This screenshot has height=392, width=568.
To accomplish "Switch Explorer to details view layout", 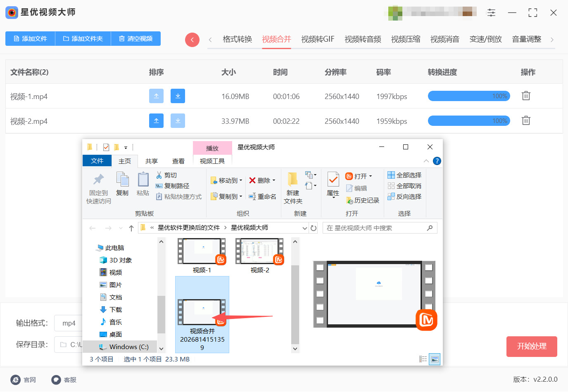I will (x=423, y=359).
